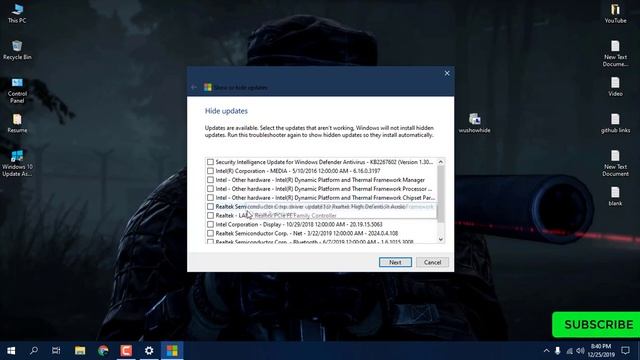Launch Chrome from the taskbar
This screenshot has height=360, width=640.
click(x=103, y=351)
